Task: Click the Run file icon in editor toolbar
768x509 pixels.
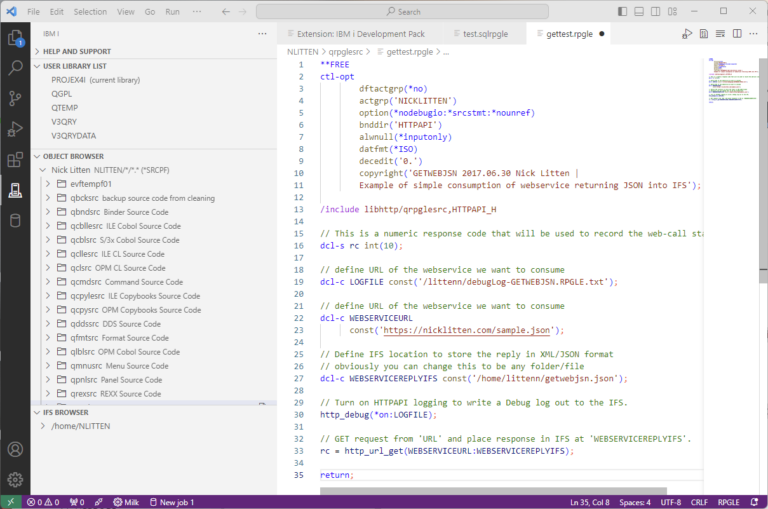Action: pyautogui.click(x=687, y=34)
